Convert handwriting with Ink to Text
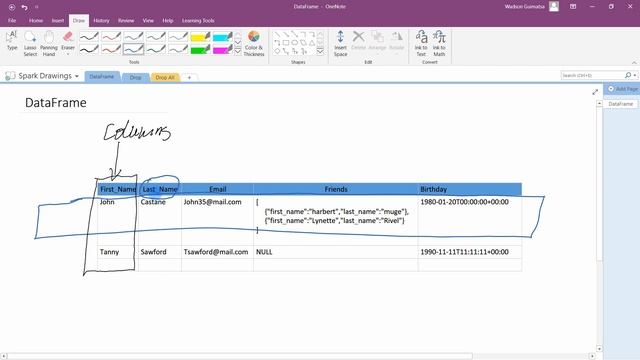The width and height of the screenshot is (640, 360). 421,43
